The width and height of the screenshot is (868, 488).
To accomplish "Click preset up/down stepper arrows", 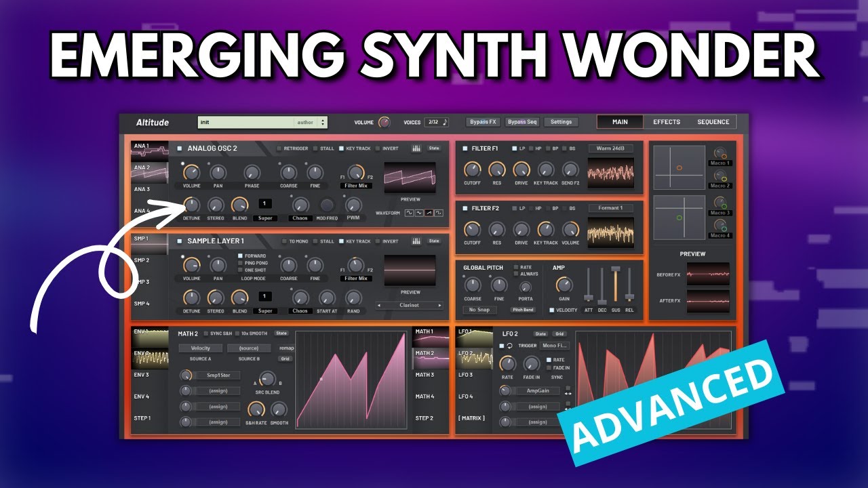I will tap(323, 123).
